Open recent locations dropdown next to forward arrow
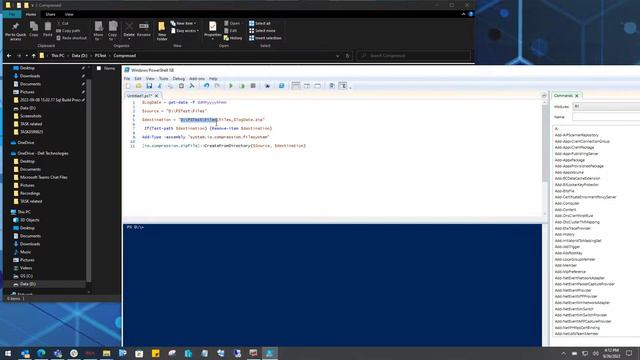The image size is (640, 360). [x=27, y=56]
